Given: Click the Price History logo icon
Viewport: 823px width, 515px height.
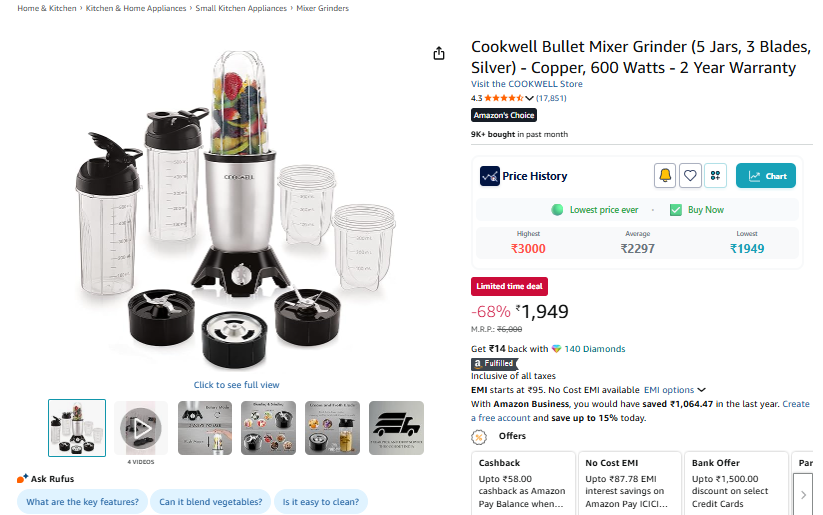Looking at the screenshot, I should (x=489, y=176).
